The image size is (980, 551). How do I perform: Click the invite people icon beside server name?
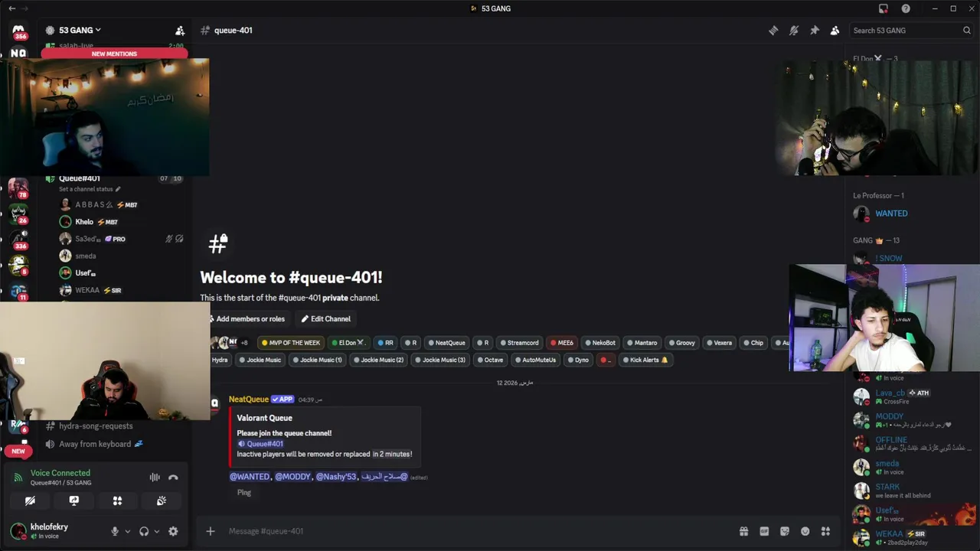180,31
